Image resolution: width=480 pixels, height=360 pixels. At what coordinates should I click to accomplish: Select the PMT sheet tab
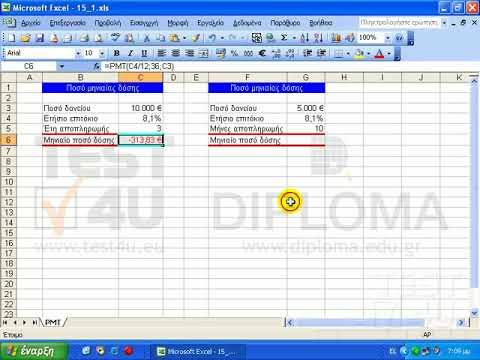click(53, 322)
